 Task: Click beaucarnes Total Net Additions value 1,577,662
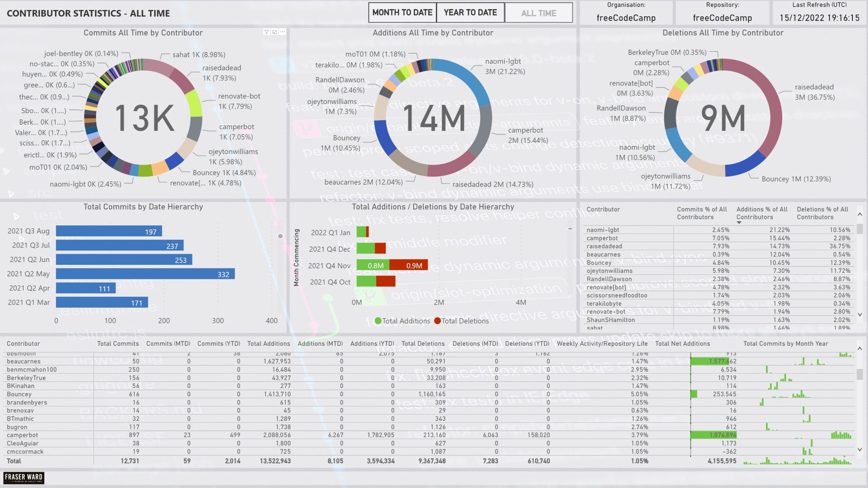coord(723,361)
